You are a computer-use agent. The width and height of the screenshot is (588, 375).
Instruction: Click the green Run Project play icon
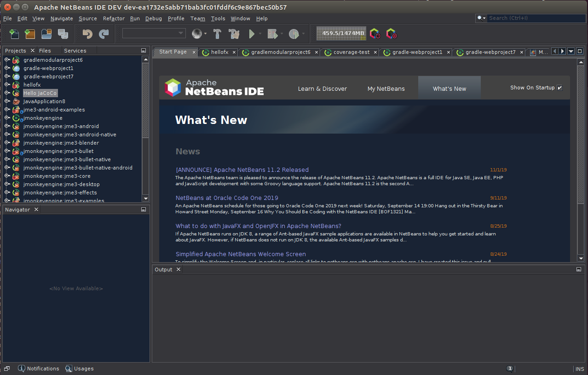251,34
